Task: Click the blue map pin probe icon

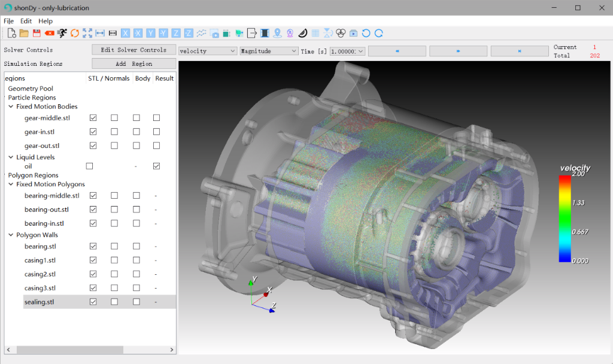Action: coord(277,33)
